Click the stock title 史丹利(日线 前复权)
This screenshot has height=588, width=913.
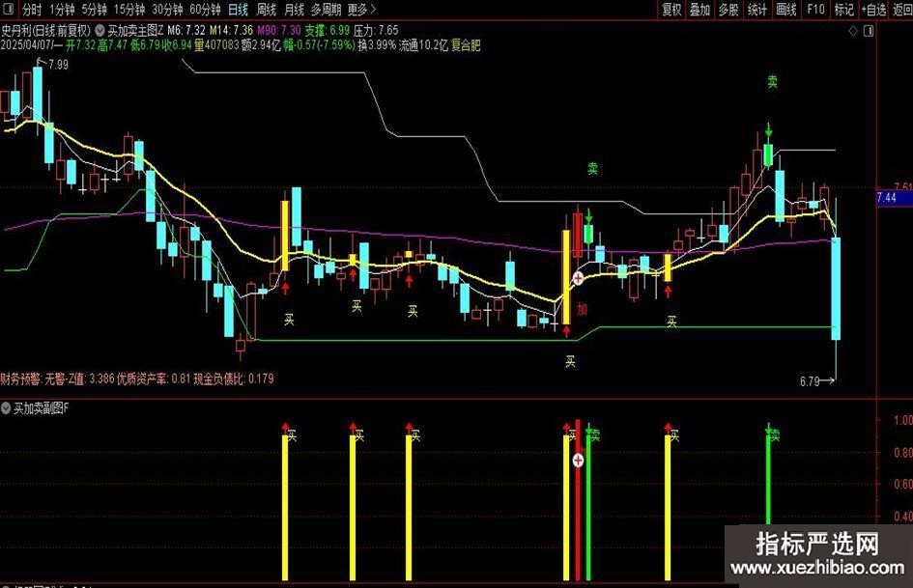(x=46, y=30)
